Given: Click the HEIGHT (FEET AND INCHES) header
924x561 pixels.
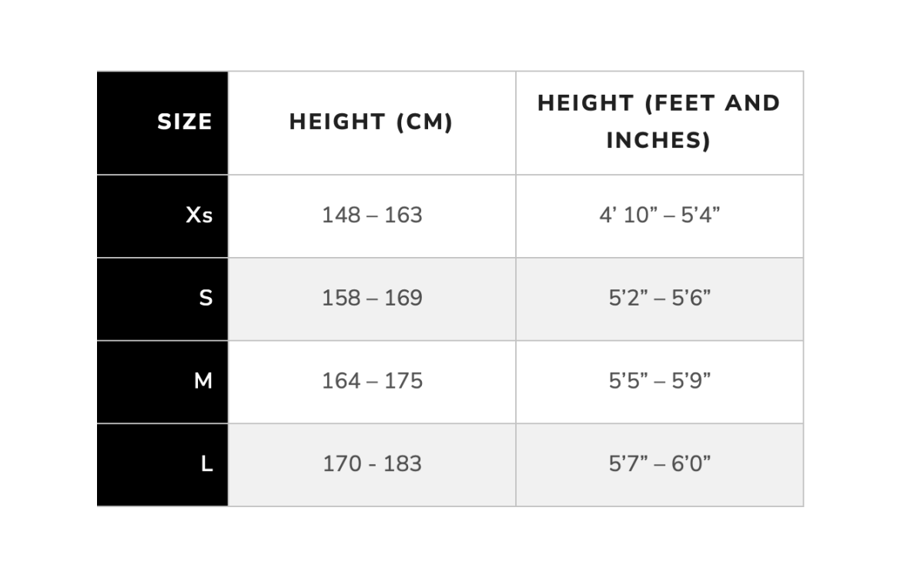Looking at the screenshot, I should pyautogui.click(x=658, y=122).
